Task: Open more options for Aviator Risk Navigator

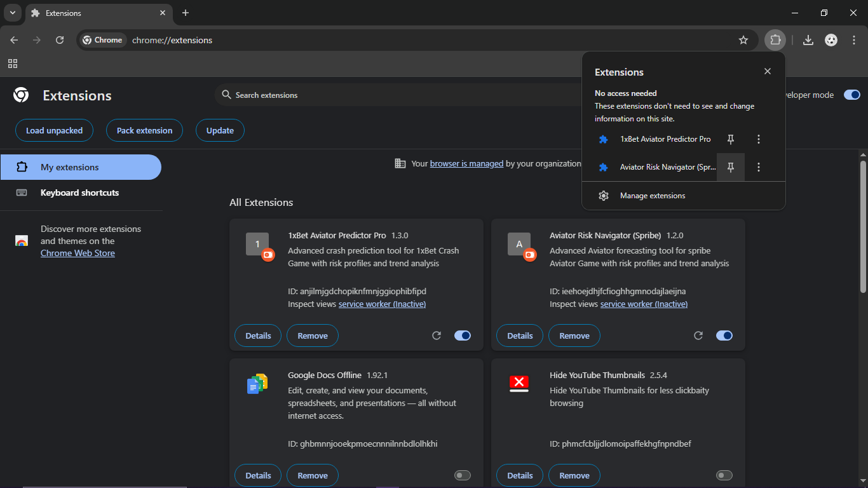Action: 759,167
